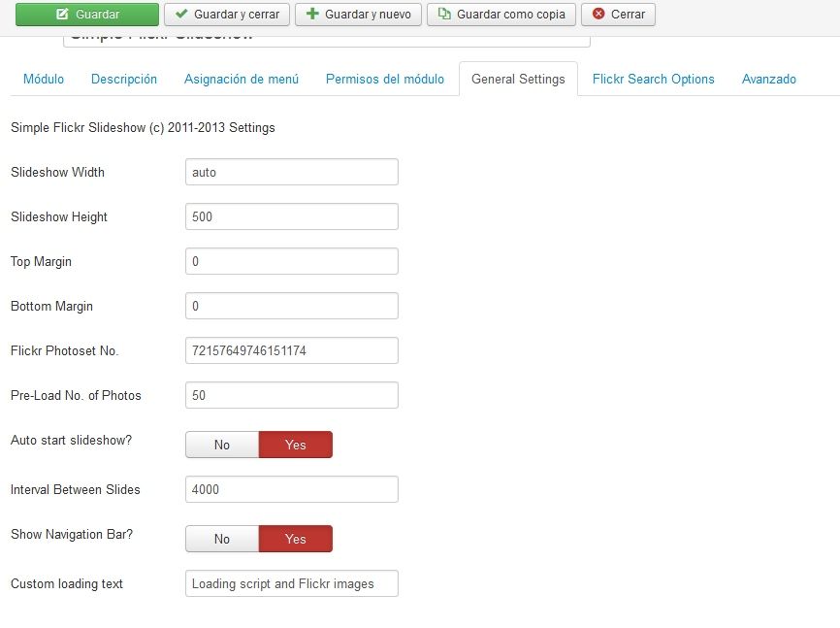Image resolution: width=840 pixels, height=628 pixels.
Task: Switch to the Descripción tab
Action: tap(124, 80)
